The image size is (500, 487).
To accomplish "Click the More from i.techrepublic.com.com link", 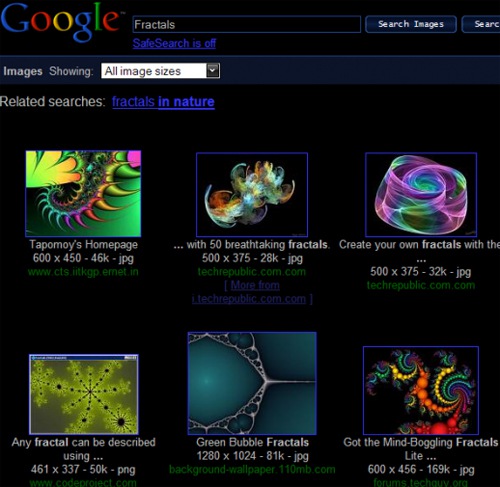I will [x=252, y=292].
